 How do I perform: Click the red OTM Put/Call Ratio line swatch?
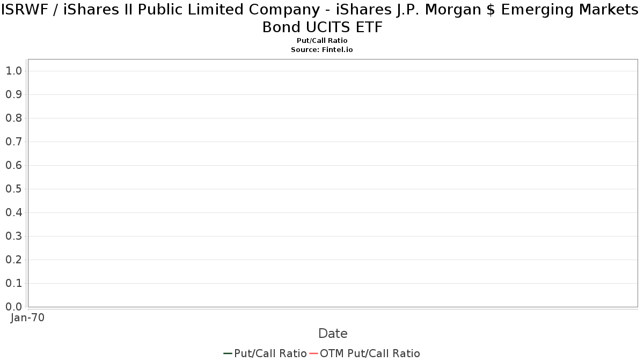314,353
